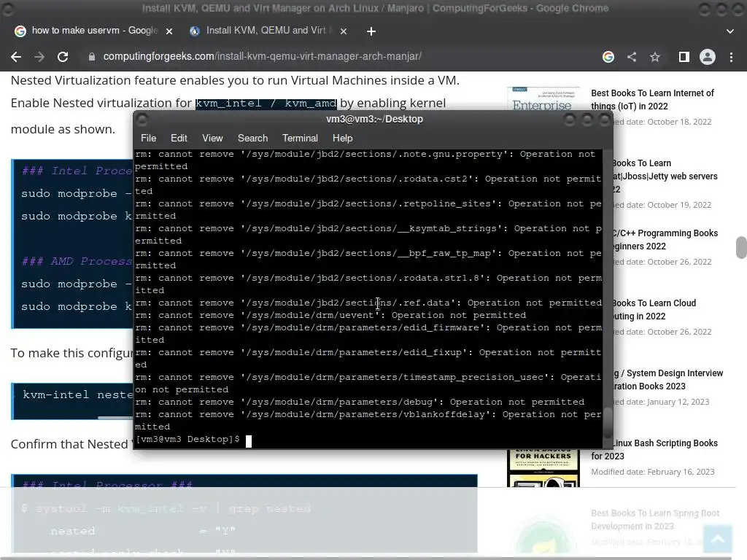Click the Chrome forward arrow

click(x=39, y=57)
